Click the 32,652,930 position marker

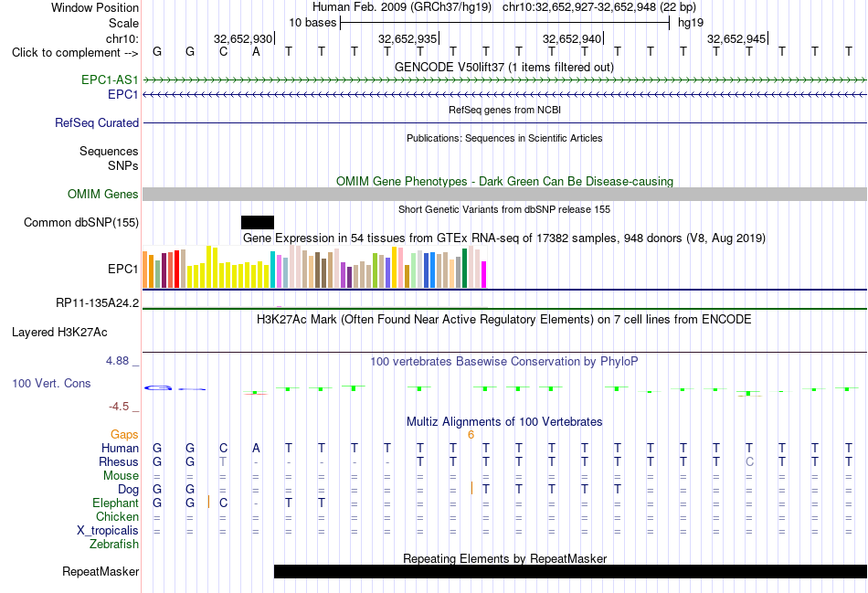click(244, 38)
